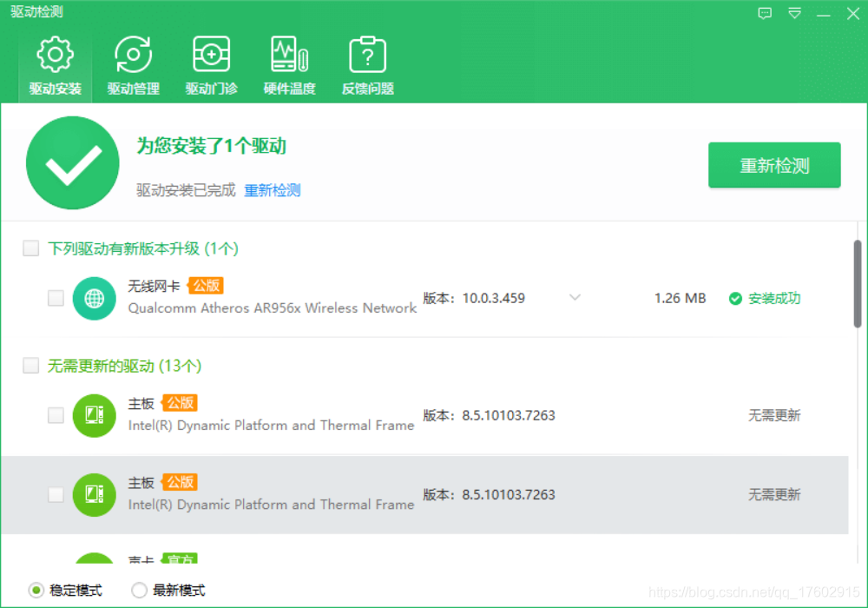Click the 下列驱动有新版本升级 (1个) heading
868x608 pixels.
(143, 248)
